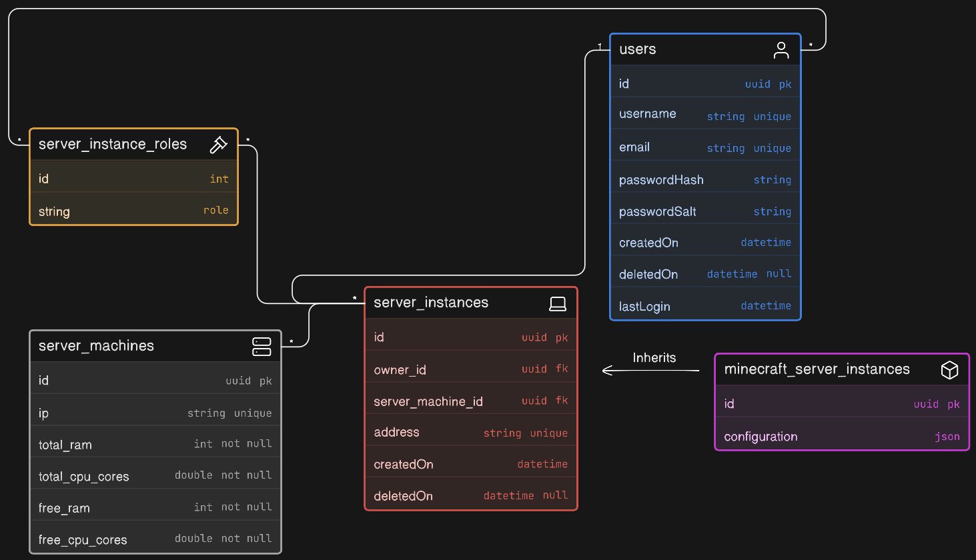Click the gavel icon on server_instance_roles

click(219, 145)
